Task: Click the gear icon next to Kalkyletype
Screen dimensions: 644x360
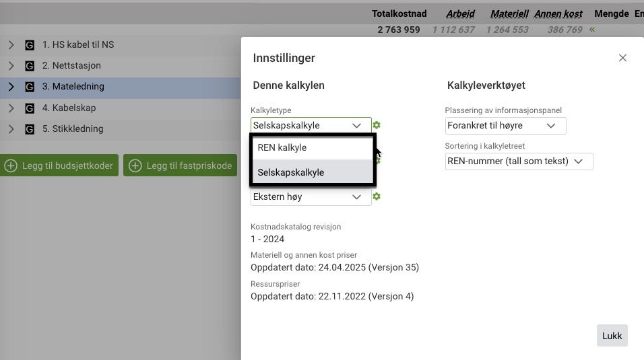Action: [x=377, y=125]
